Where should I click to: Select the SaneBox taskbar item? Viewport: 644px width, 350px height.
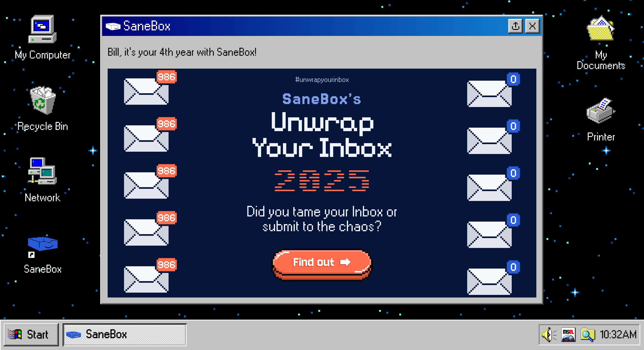(124, 335)
